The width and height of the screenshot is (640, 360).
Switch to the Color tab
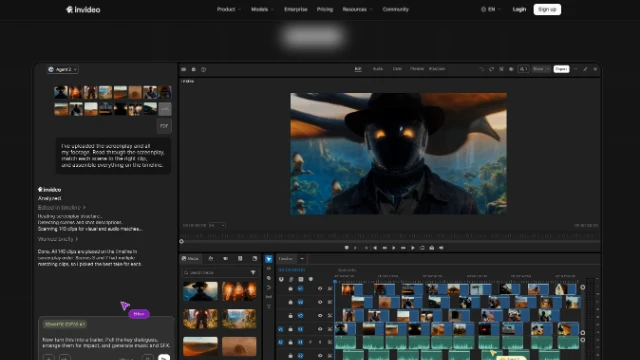click(x=397, y=69)
